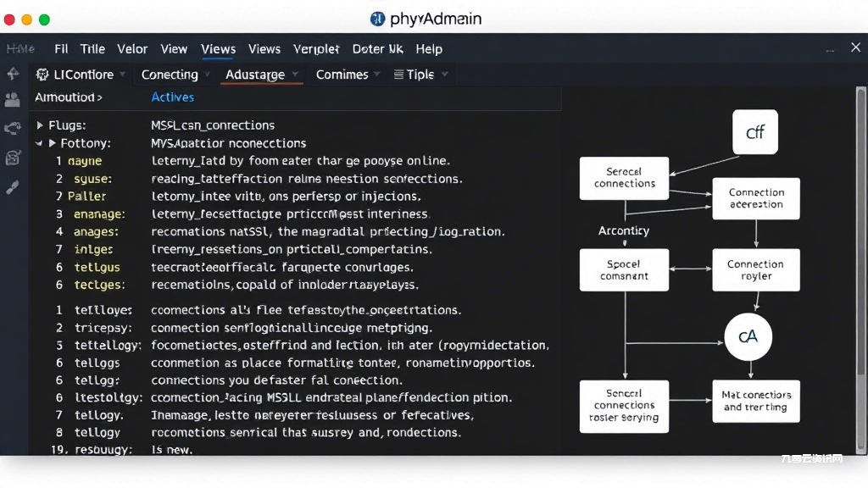Close the panel with the X icon
Screen dimensions: 868x488
coord(855,47)
